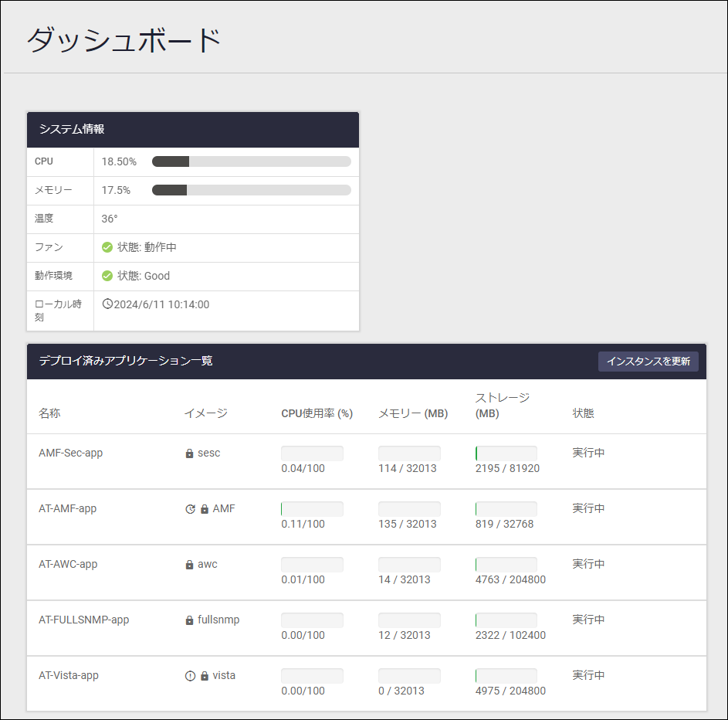
Task: Click the システム情報 panel header
Action: [x=193, y=130]
